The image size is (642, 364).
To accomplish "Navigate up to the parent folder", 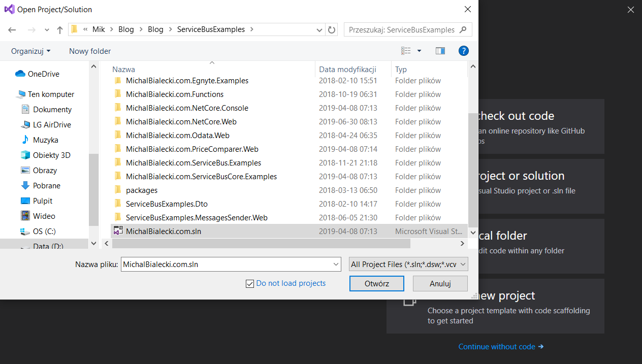I will point(59,29).
